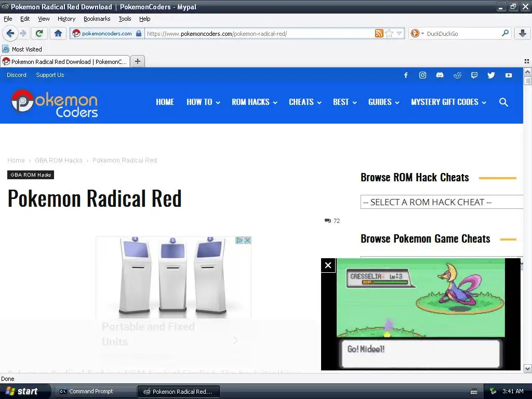The image size is (532, 399).
Task: Click the 3:41 AM system clock
Action: coord(513,391)
